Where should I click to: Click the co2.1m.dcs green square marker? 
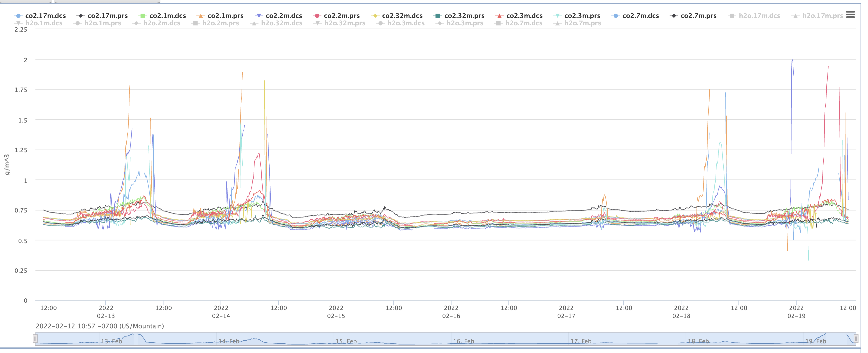[x=142, y=16]
